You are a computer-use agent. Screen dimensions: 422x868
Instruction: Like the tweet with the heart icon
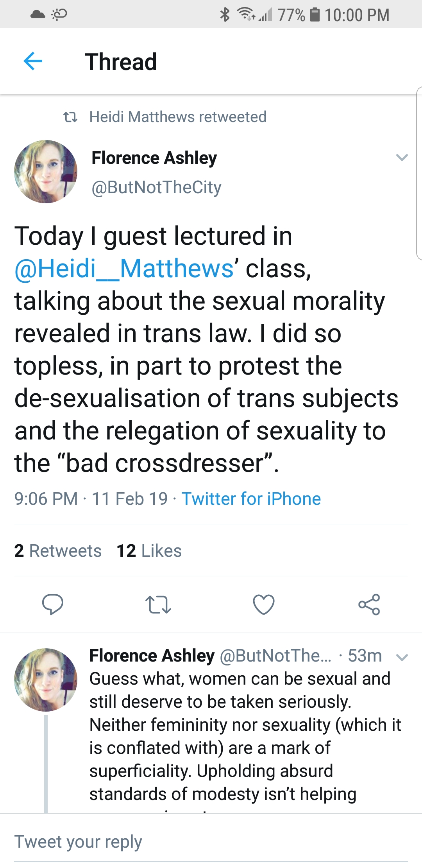click(x=264, y=604)
